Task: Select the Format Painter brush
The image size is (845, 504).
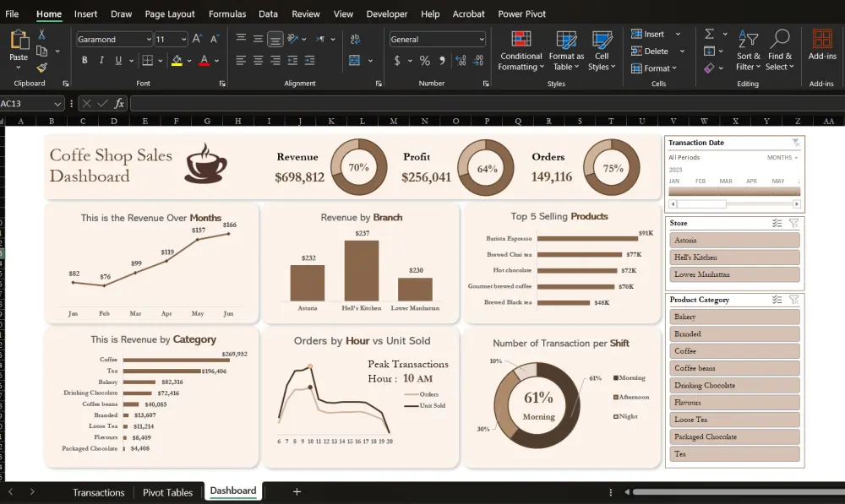Action: pyautogui.click(x=41, y=68)
